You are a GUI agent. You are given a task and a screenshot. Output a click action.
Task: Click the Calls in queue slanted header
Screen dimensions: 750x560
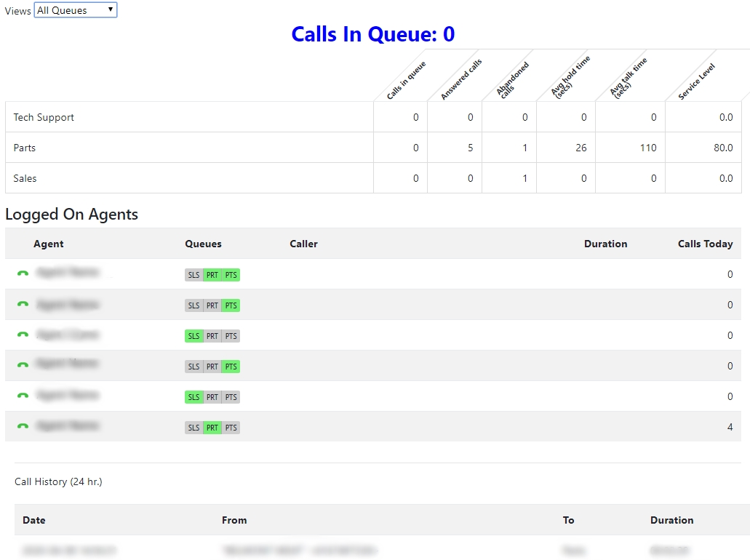pos(406,80)
